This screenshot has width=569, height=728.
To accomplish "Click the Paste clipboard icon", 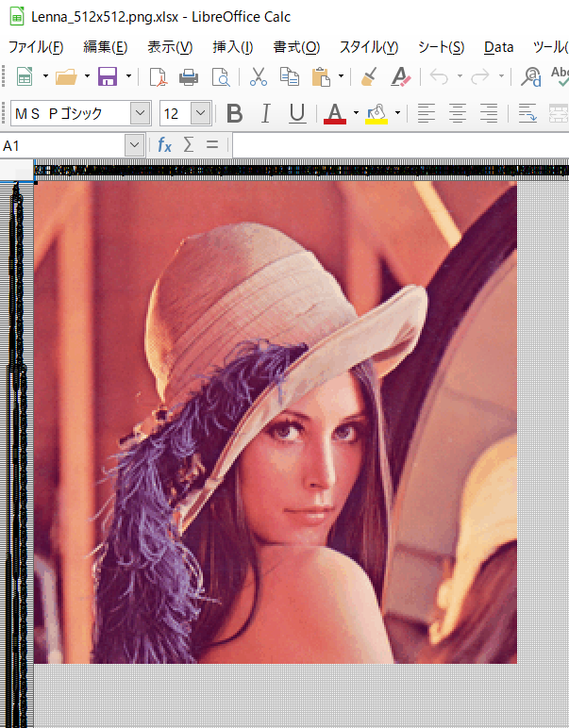I will tap(321, 76).
